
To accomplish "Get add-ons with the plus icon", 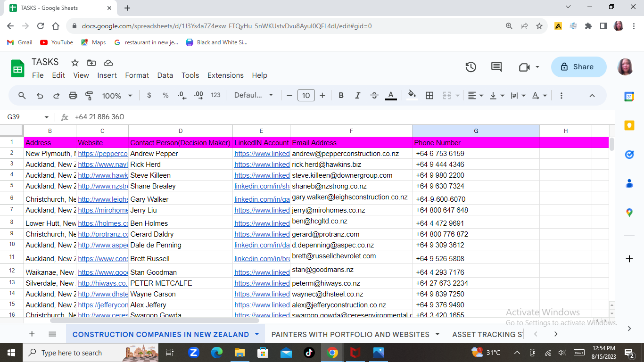I will pos(629,259).
